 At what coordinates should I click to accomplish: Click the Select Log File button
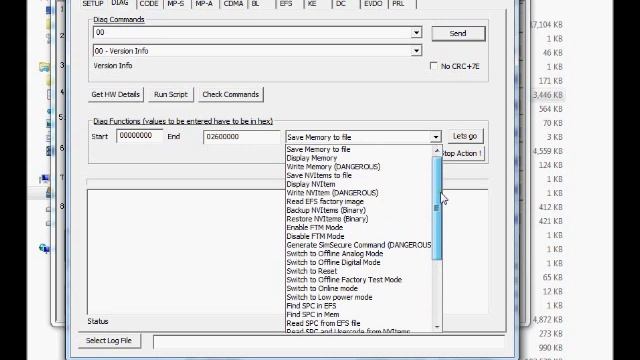[x=109, y=340]
